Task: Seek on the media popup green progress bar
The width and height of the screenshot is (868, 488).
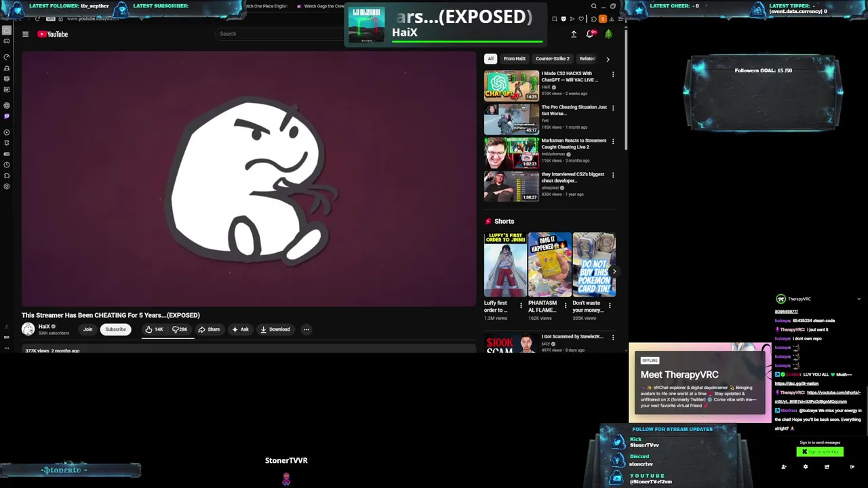Action: (x=467, y=42)
